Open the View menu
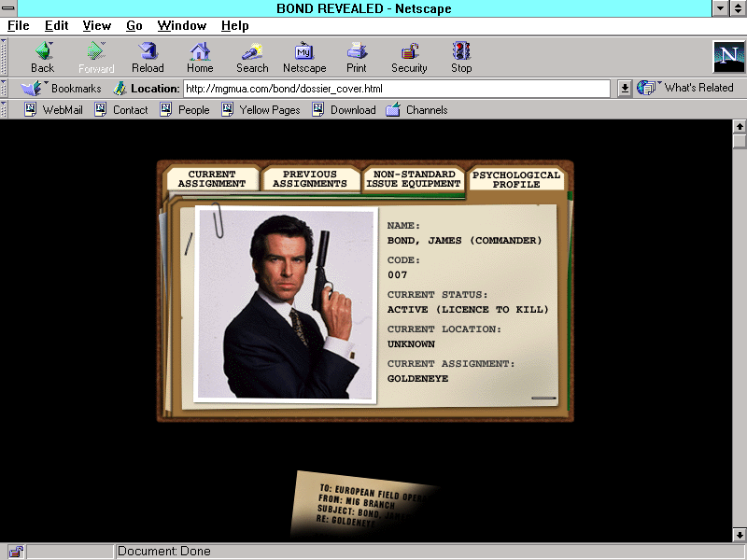The height and width of the screenshot is (560, 747). coord(96,26)
